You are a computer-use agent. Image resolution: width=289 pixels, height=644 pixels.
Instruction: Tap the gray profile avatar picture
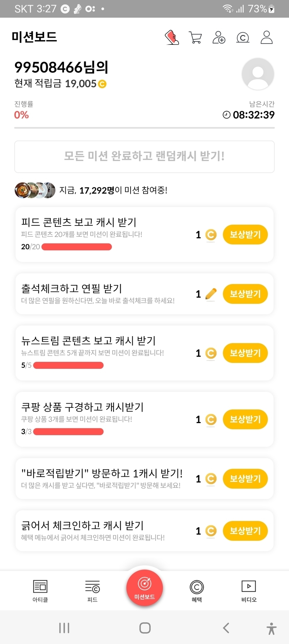(x=258, y=74)
